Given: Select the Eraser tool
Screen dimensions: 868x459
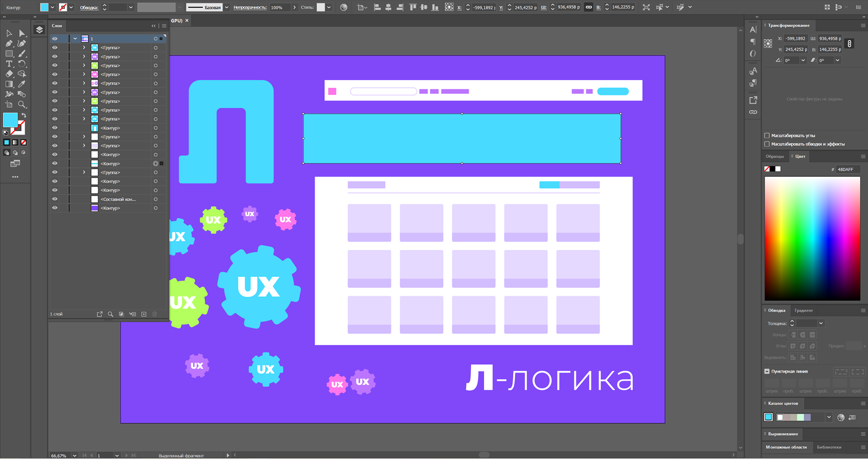Looking at the screenshot, I should (9, 74).
